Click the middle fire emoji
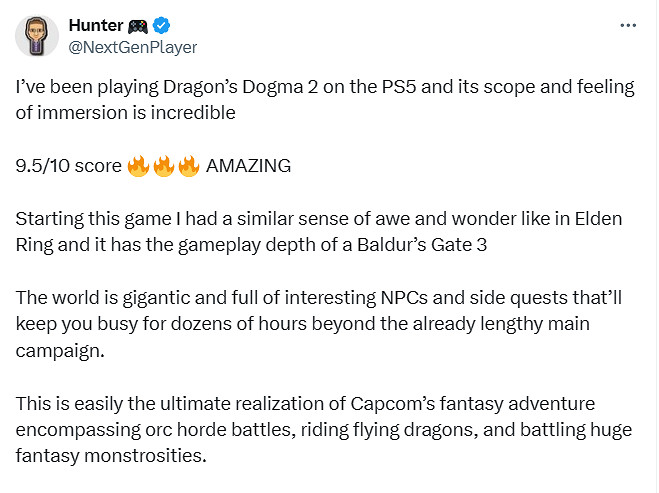Screen dimensions: 659x493 (163, 166)
